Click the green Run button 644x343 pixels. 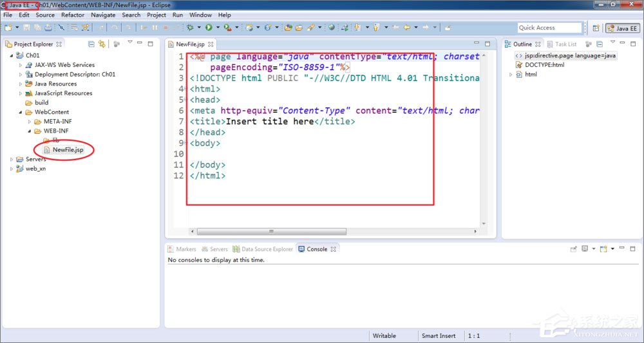tap(209, 28)
